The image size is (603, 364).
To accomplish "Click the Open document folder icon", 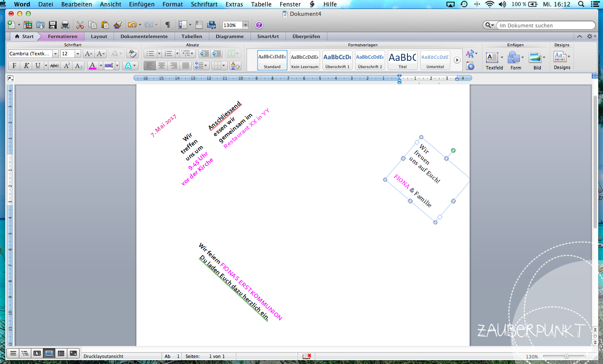I will coord(40,25).
